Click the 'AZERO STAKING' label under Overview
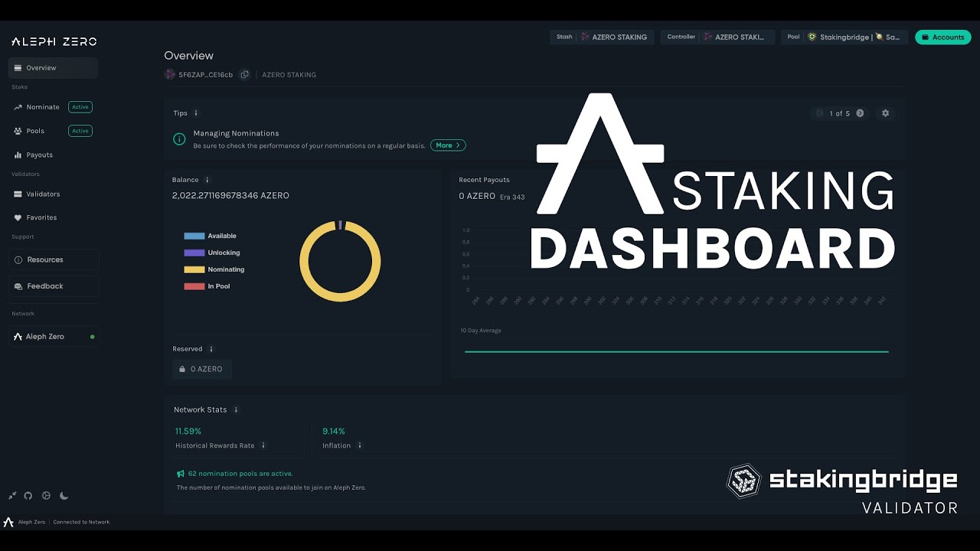The image size is (980, 551). point(289,75)
